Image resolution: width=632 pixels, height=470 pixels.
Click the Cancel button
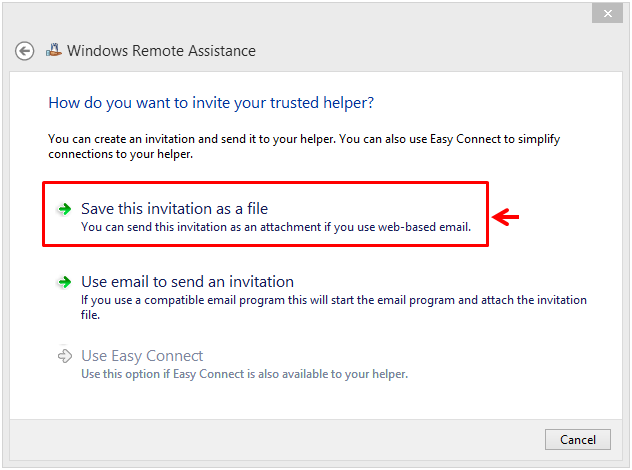click(x=578, y=439)
